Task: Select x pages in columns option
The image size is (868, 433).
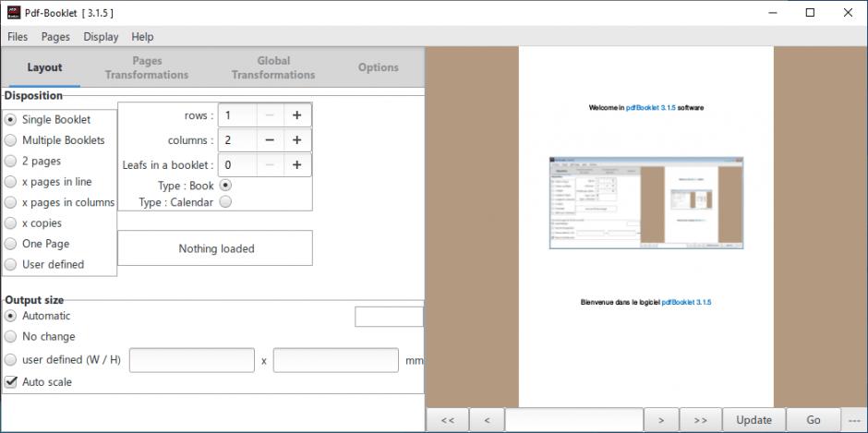Action: coord(10,203)
